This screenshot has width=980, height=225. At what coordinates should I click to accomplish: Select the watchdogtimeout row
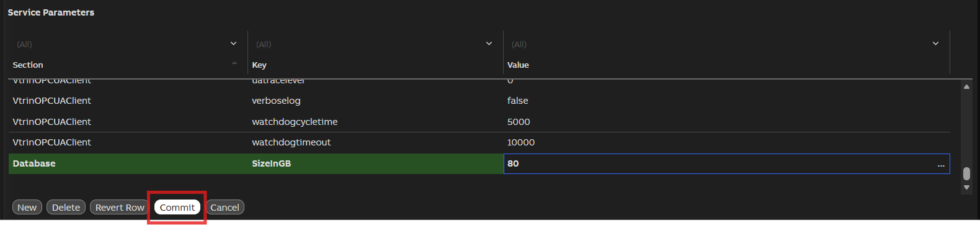coord(479,142)
